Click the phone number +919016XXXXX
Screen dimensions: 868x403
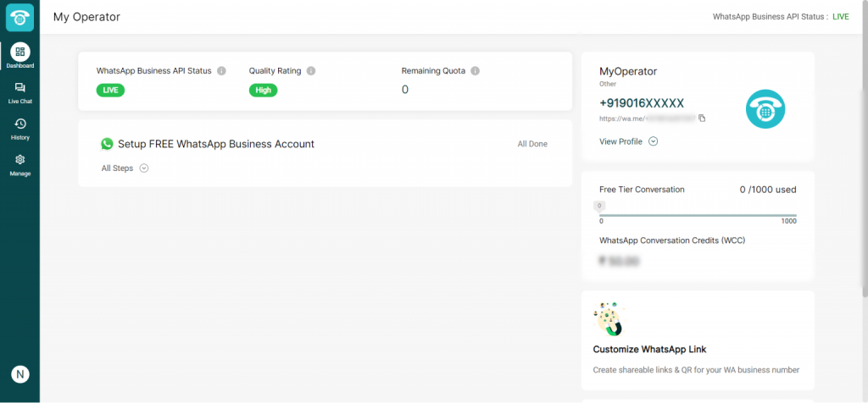642,102
